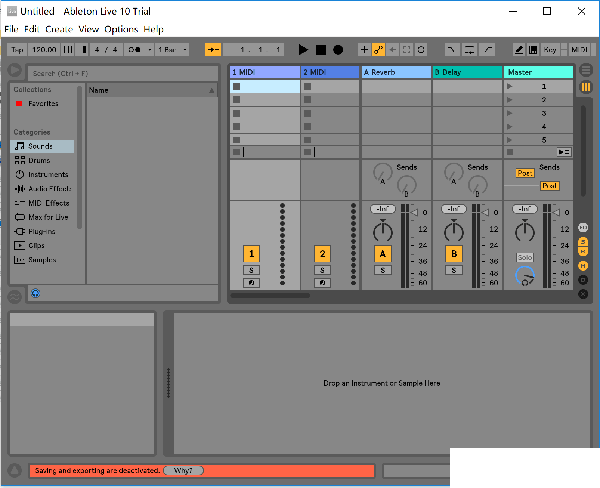Click the browser search field
The height and width of the screenshot is (488, 600).
pyautogui.click(x=123, y=73)
